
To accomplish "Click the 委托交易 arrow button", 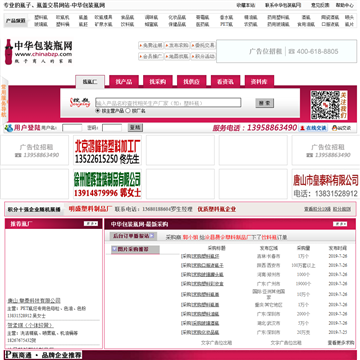I will [x=203, y=45].
